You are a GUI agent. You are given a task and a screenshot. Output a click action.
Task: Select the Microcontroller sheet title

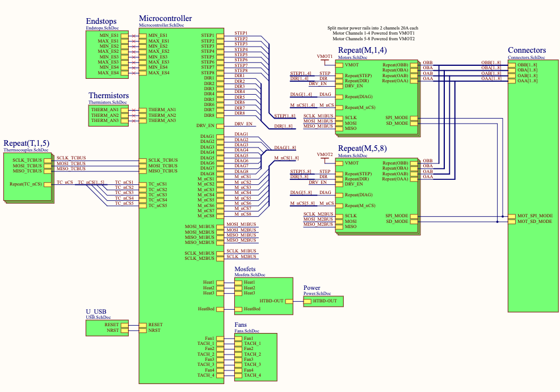click(165, 19)
